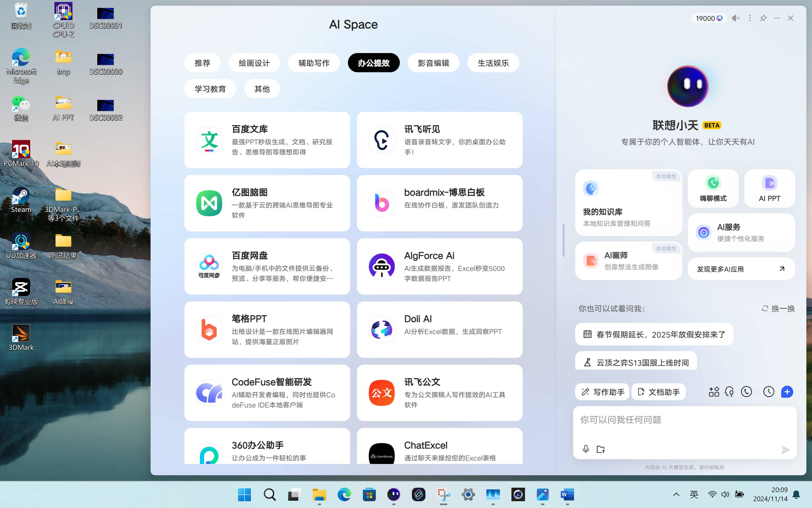
Task: Start new chat with blue plus button
Action: coord(787,392)
